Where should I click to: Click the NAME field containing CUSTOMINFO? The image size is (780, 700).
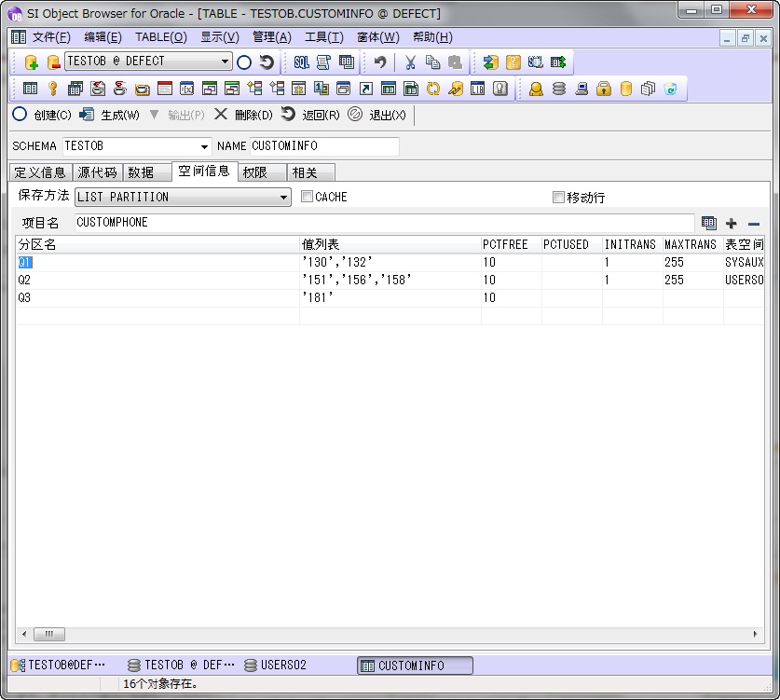tap(324, 146)
